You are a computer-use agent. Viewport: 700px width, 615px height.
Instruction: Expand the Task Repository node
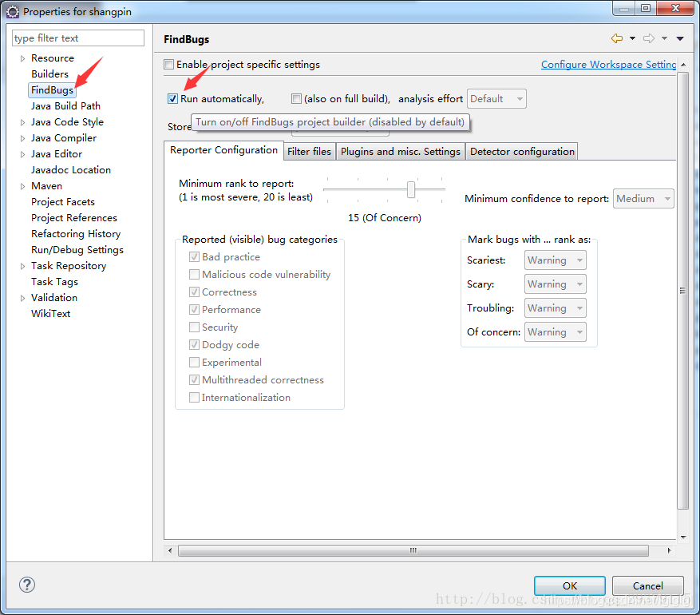(22, 266)
